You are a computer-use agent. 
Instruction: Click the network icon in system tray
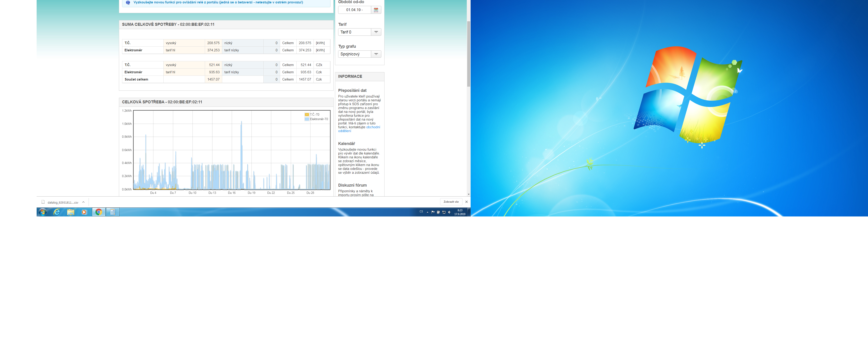click(x=444, y=212)
